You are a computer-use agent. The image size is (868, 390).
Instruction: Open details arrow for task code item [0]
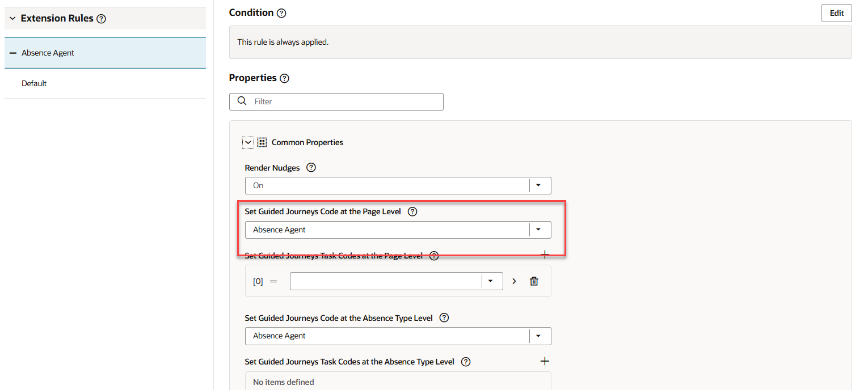[515, 281]
